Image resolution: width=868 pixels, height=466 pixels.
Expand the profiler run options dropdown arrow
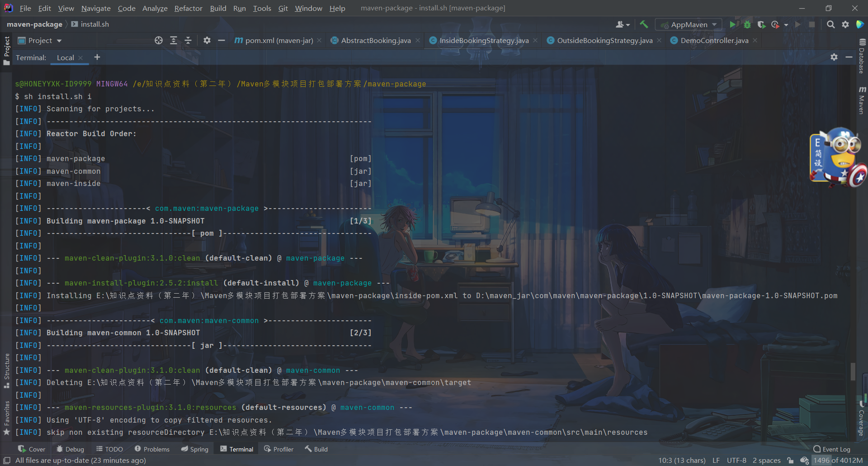(786, 25)
